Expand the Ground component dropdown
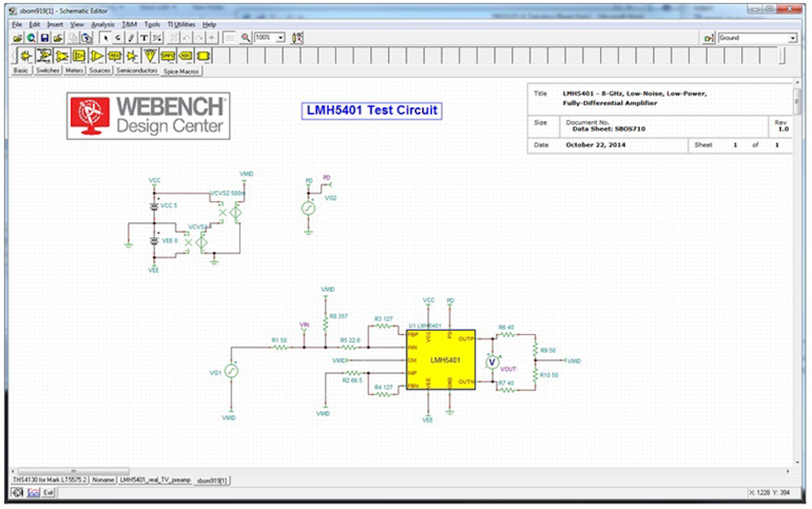 tap(792, 38)
